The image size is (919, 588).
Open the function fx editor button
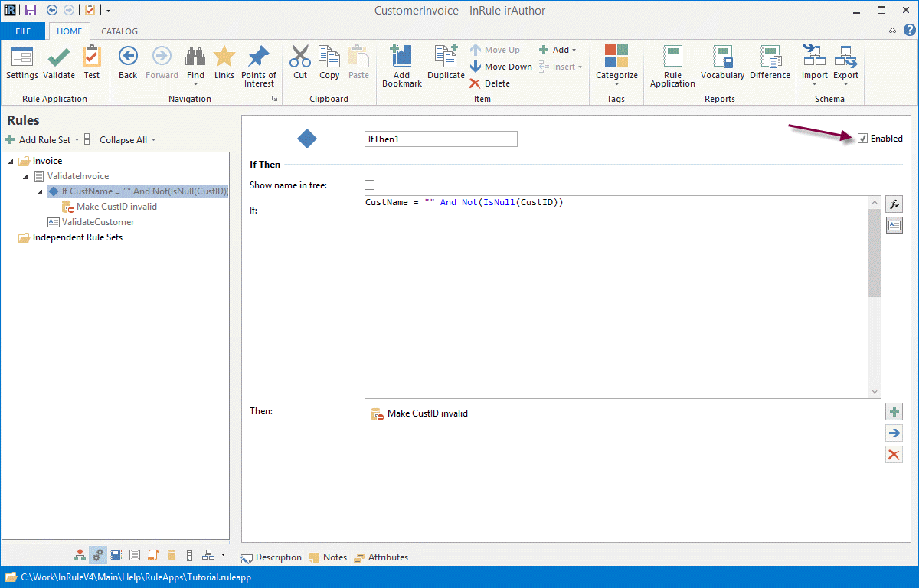(894, 204)
